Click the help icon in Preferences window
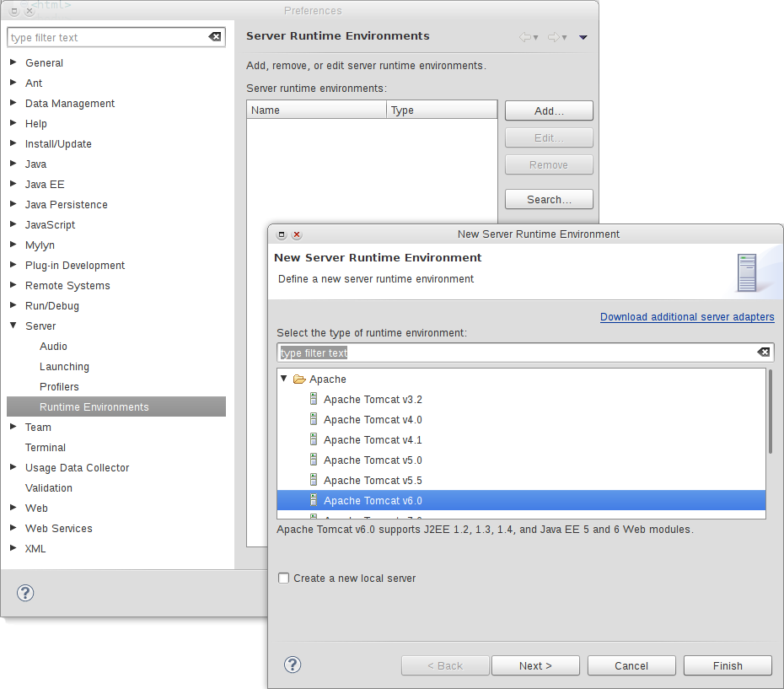This screenshot has width=784, height=689. (25, 593)
